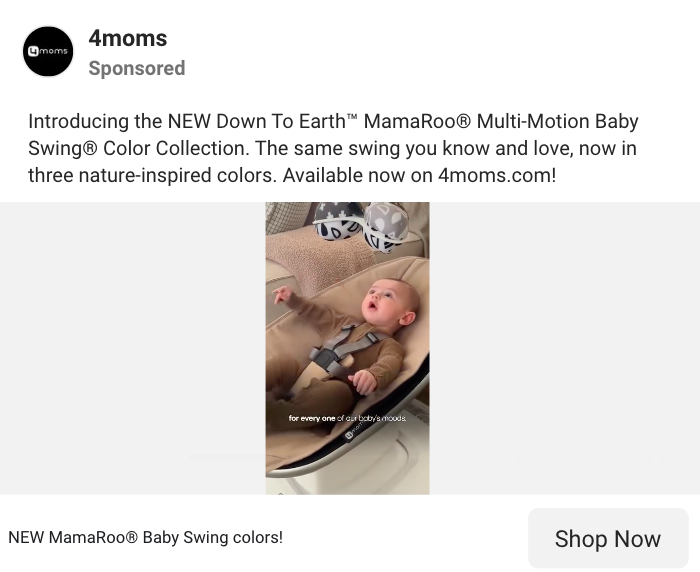Click the swing's white base in video
700x572 pixels.
click(384, 464)
